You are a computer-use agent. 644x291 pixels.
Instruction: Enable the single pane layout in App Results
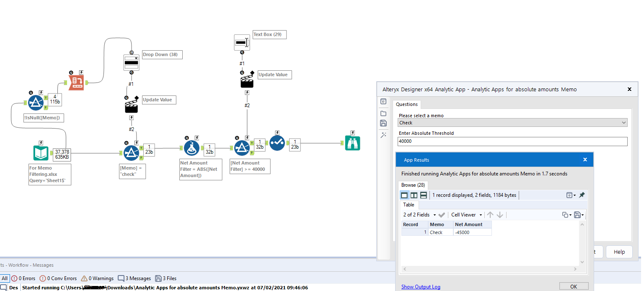(404, 195)
